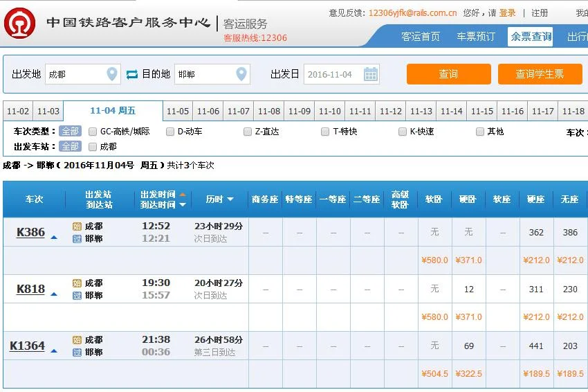The width and height of the screenshot is (588, 392).
Task: Click the 始 origin icon for K386
Action: pyautogui.click(x=77, y=226)
